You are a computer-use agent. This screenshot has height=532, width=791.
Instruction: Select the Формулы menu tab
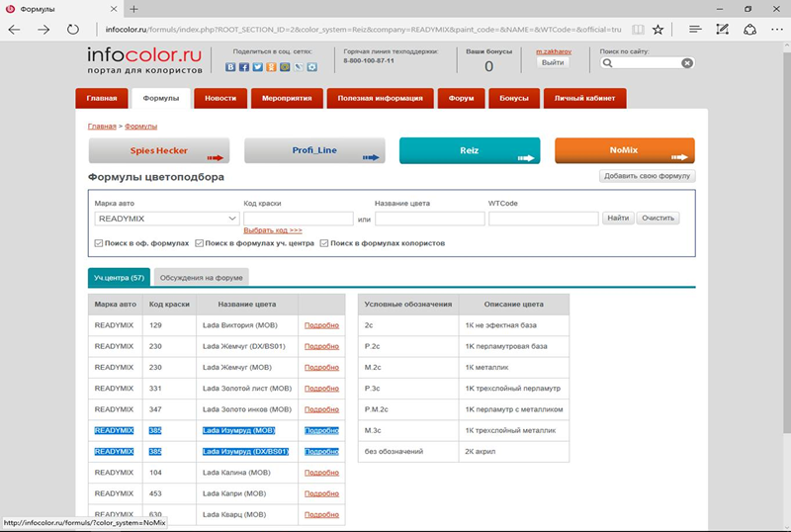tap(161, 99)
